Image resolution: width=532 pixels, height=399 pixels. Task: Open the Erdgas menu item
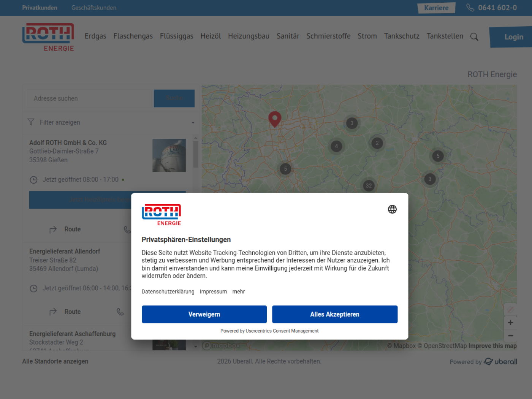tap(95, 36)
